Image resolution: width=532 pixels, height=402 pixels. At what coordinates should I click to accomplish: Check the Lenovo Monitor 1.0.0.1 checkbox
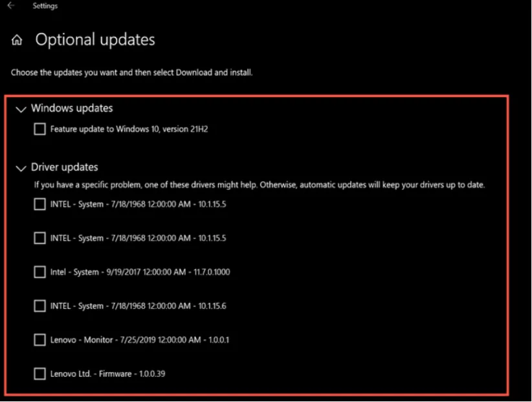point(39,340)
